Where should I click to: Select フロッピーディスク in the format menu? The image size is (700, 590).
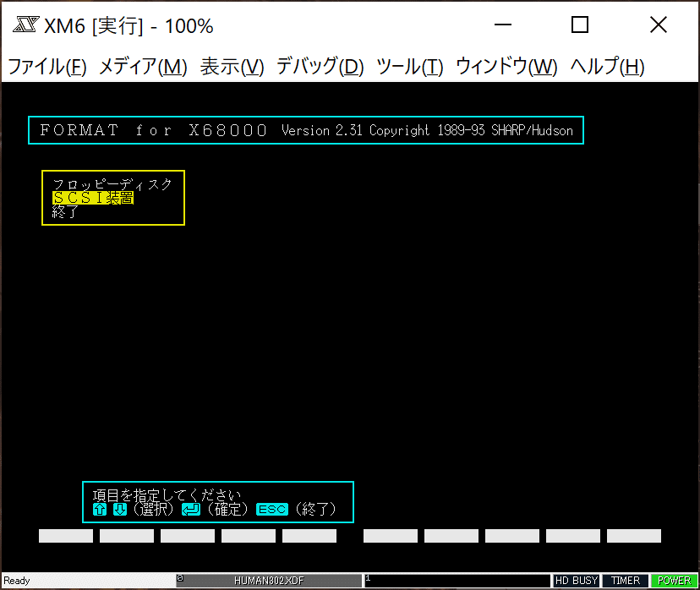pos(112,184)
